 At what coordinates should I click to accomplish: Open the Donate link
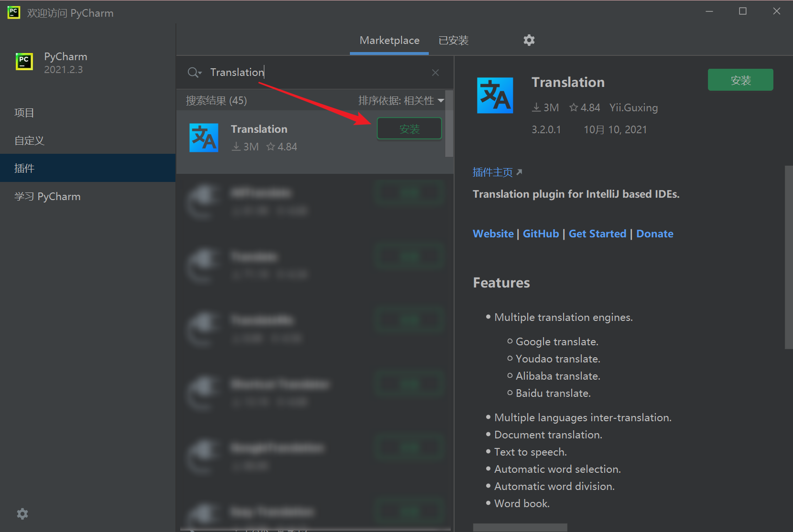pos(654,234)
